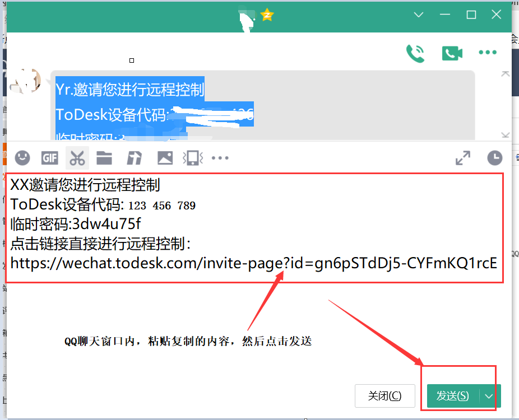Click the wechat.todesk.com invite link text
519x420 pixels.
253,263
